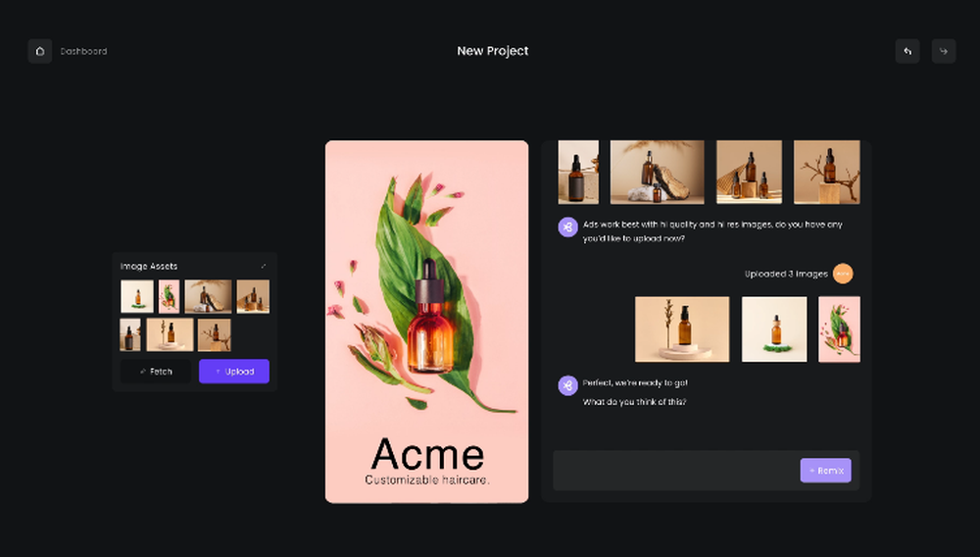The image size is (980, 557).
Task: Select the three bottles asset in Image Assets
Action: [x=253, y=296]
